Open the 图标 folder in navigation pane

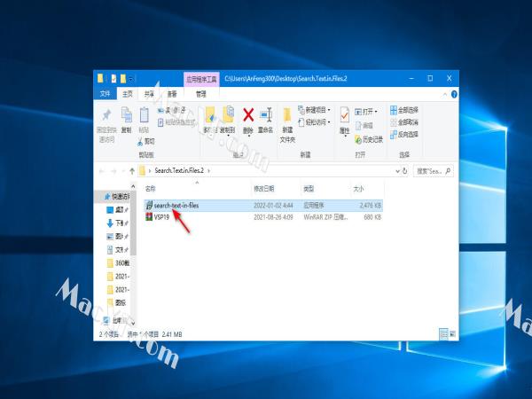(x=117, y=302)
